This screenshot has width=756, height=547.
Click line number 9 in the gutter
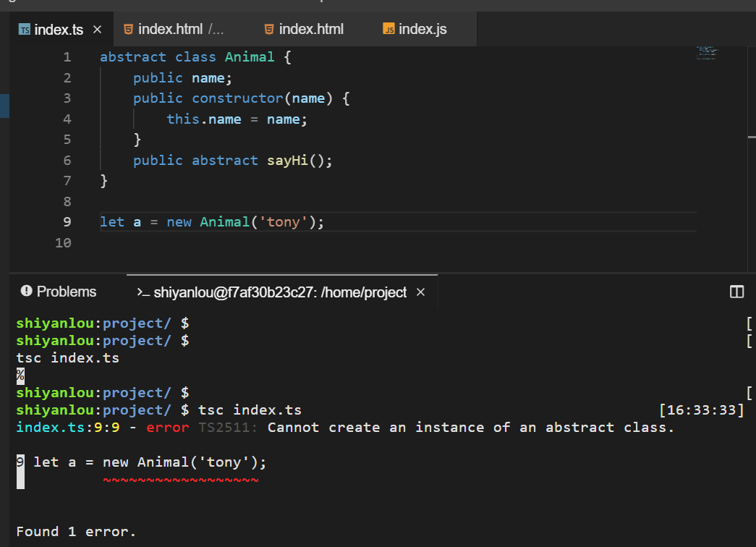[67, 222]
